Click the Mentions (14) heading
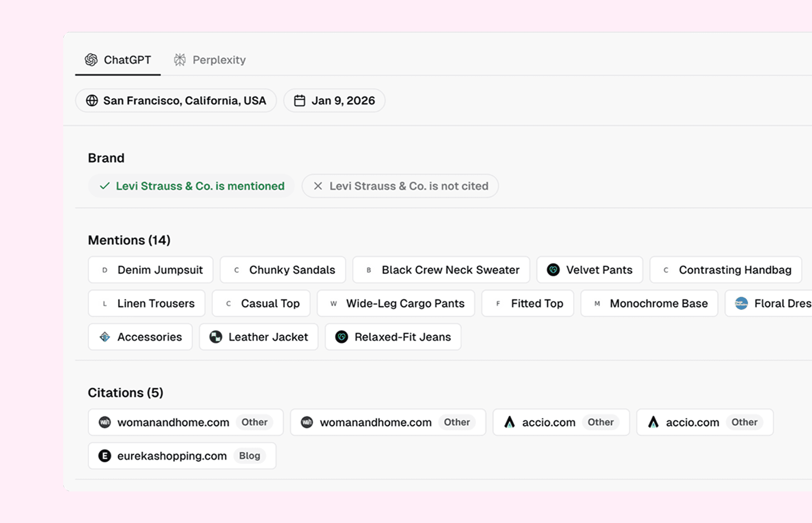This screenshot has height=523, width=812. (129, 240)
